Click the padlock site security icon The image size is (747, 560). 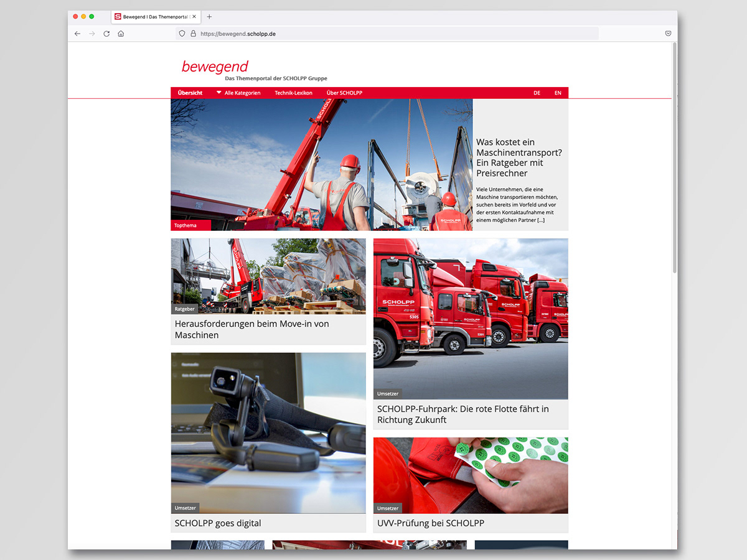coord(193,34)
